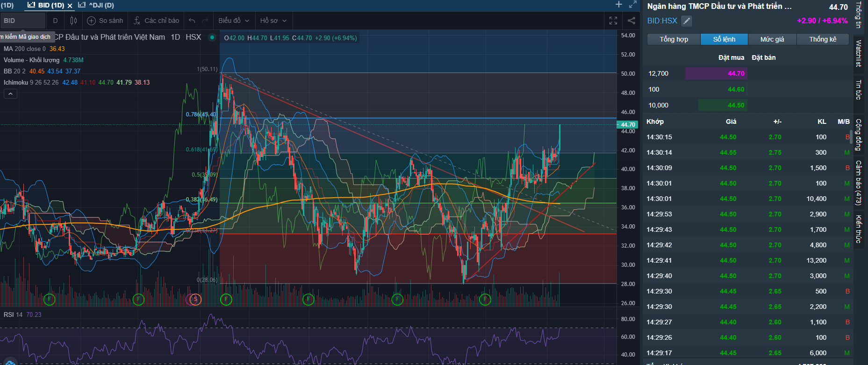The width and height of the screenshot is (868, 365).
Task: Switch to the ^DJI (D) chart tab
Action: (96, 5)
